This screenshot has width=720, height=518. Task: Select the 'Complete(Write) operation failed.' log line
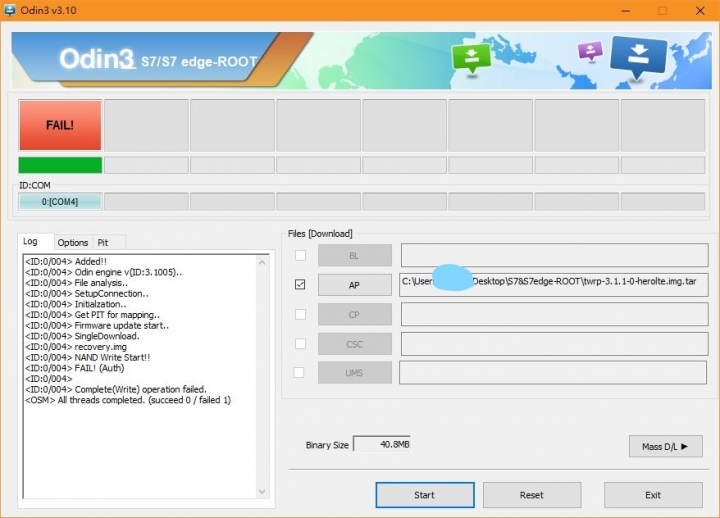point(116,389)
